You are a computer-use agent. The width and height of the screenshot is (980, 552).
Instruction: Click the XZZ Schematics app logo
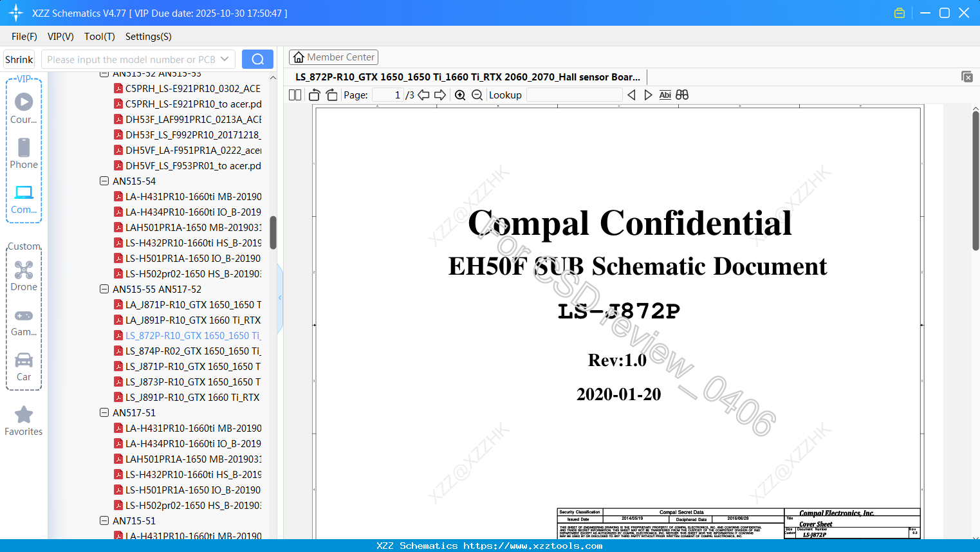click(16, 13)
